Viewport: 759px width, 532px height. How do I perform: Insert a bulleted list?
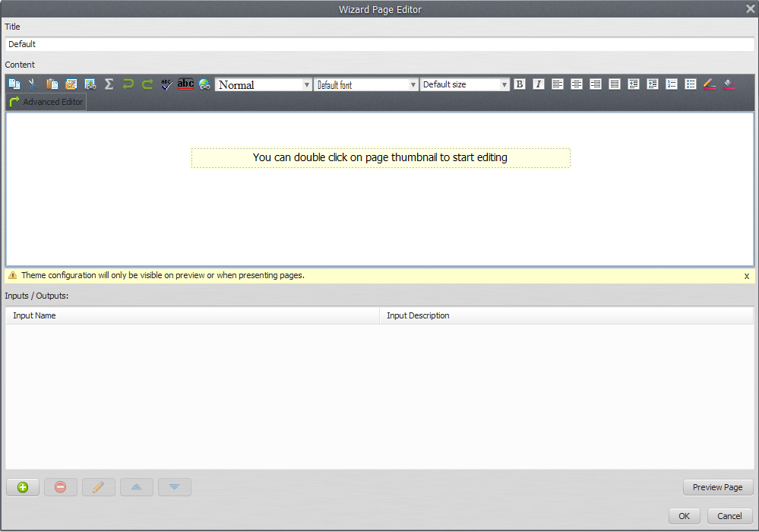coord(691,84)
